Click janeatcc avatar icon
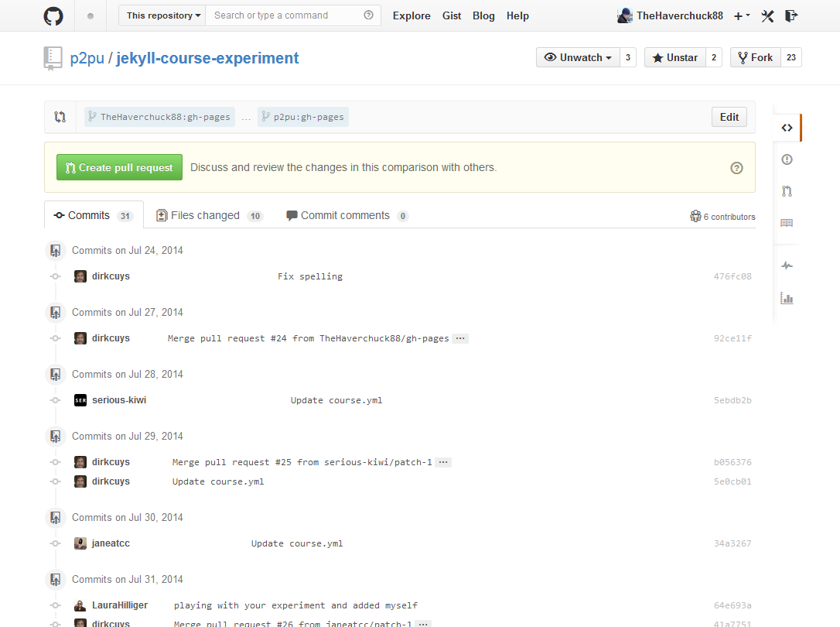 click(80, 543)
